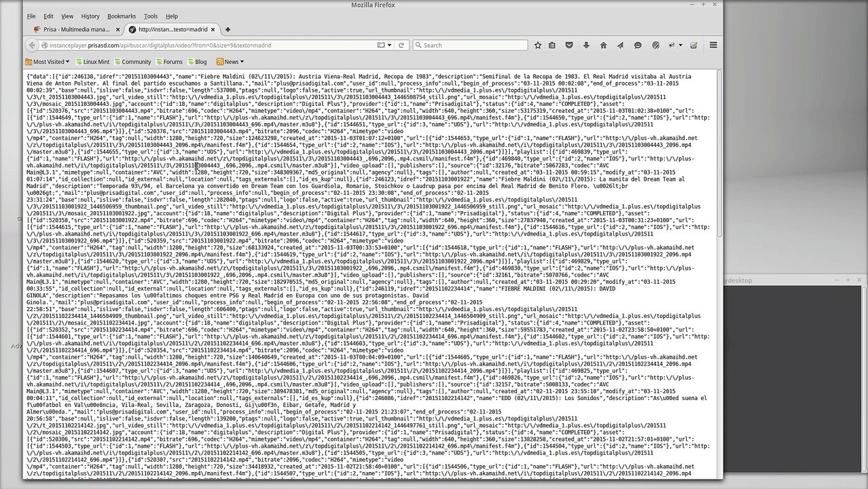Go back with the Back arrow button
This screenshot has width=868, height=489.
coord(32,46)
